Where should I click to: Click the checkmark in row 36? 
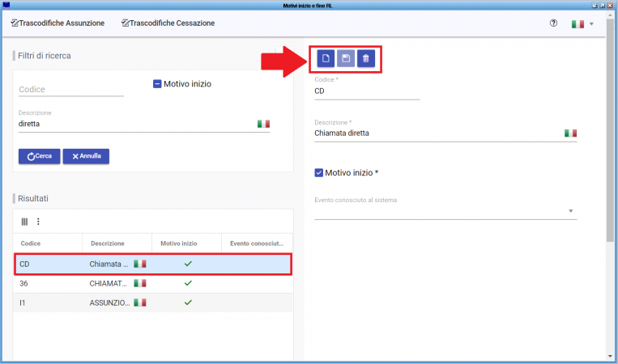(x=188, y=283)
